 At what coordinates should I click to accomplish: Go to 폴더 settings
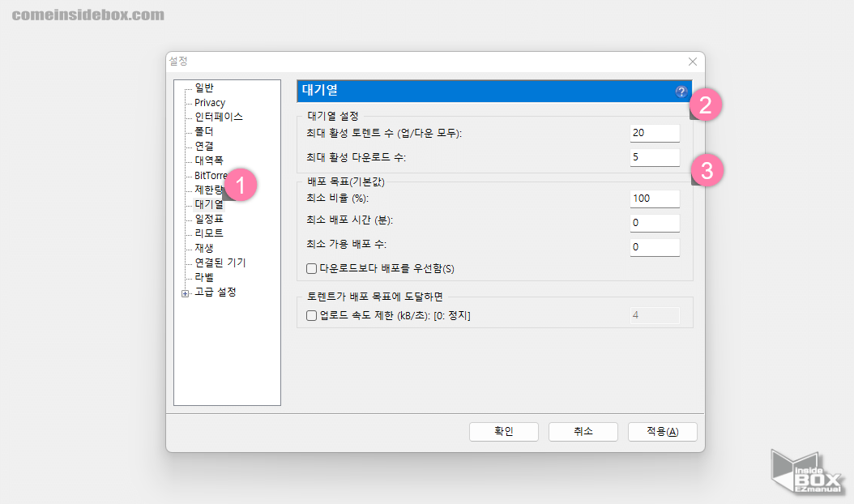(204, 131)
